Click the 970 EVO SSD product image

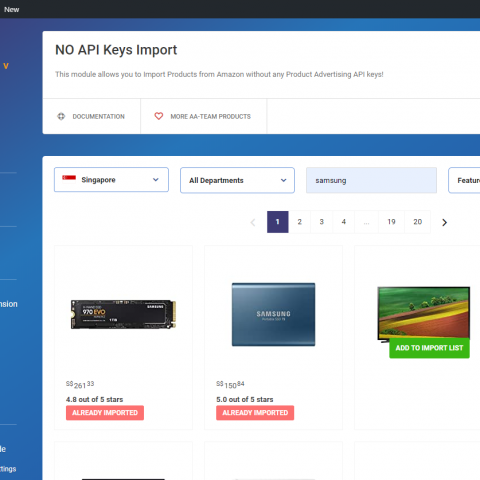click(x=123, y=314)
